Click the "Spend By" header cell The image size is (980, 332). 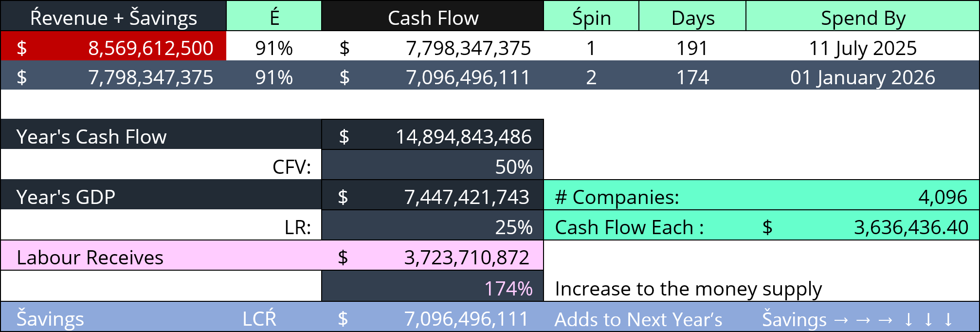click(863, 18)
